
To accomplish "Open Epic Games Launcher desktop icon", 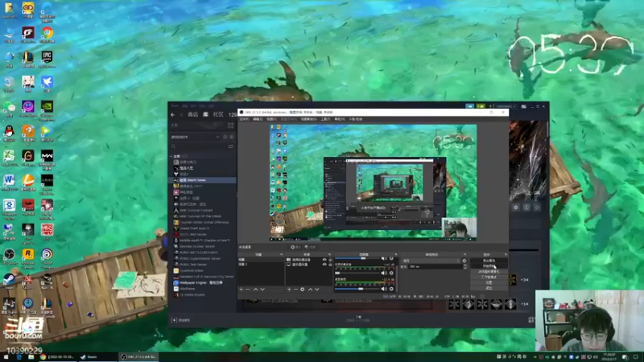I will pyautogui.click(x=47, y=59).
